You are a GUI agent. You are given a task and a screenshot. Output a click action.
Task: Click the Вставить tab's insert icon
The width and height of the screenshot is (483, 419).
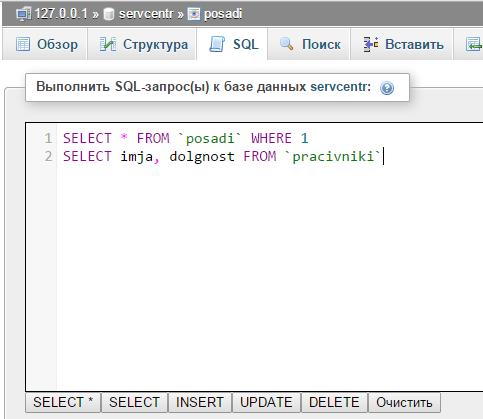[x=371, y=44]
